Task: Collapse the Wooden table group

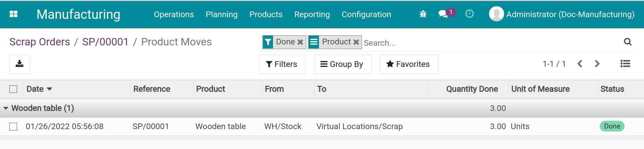Action: click(x=6, y=108)
